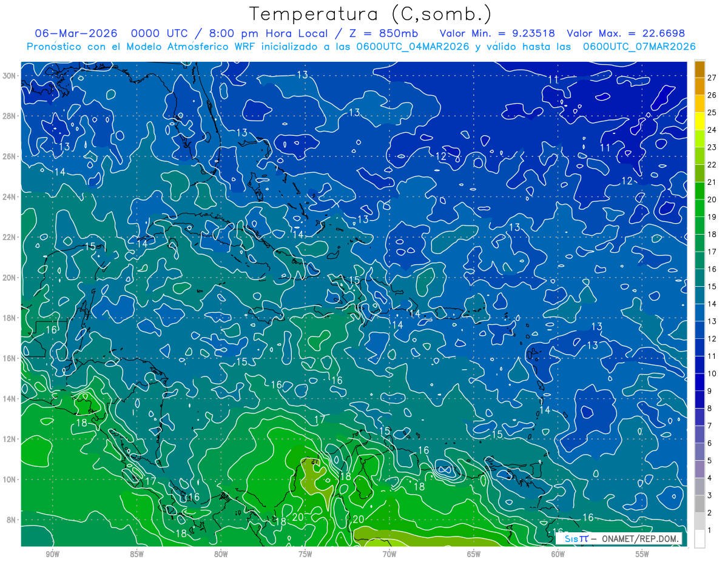Click the legend scale value '8'
Viewport: 728px width, 562px height.
point(710,409)
